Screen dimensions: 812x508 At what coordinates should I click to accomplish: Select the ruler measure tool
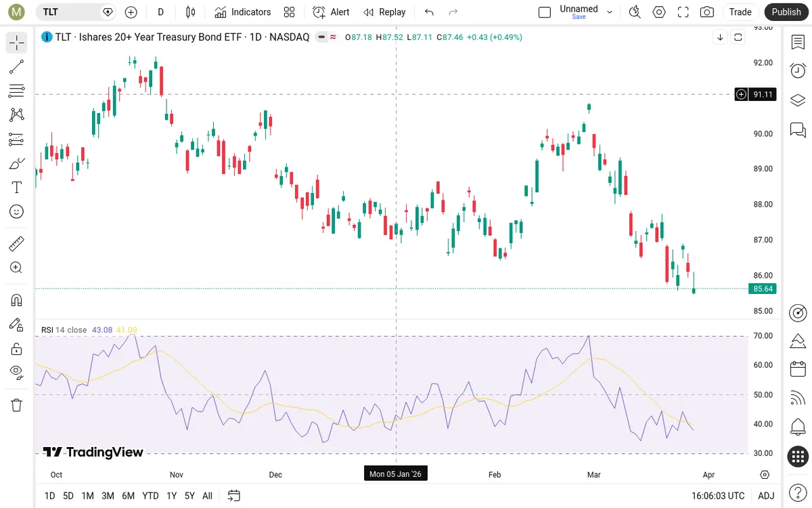tap(17, 243)
